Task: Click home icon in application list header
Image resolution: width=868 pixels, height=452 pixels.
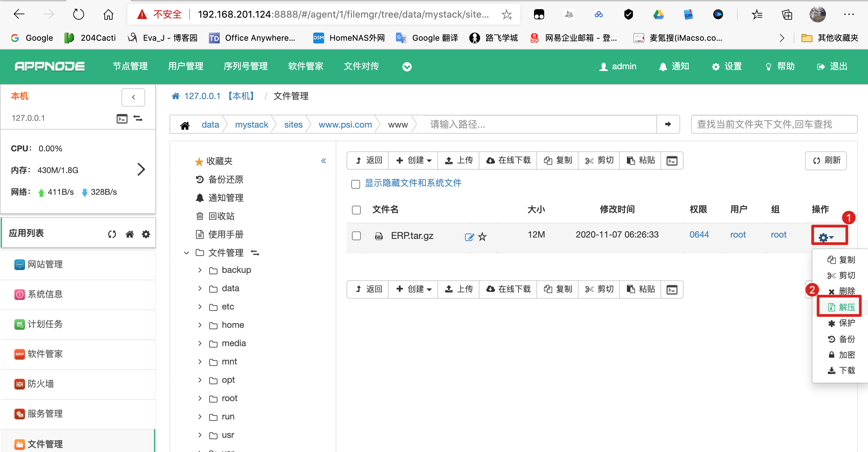Action: 130,234
